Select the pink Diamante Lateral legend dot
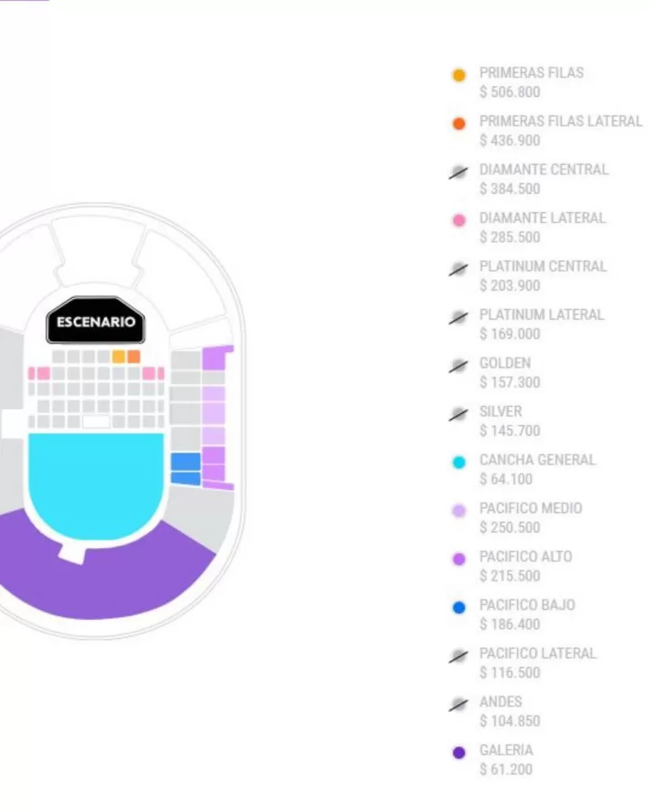Image resolution: width=649 pixels, height=812 pixels. pos(459,220)
